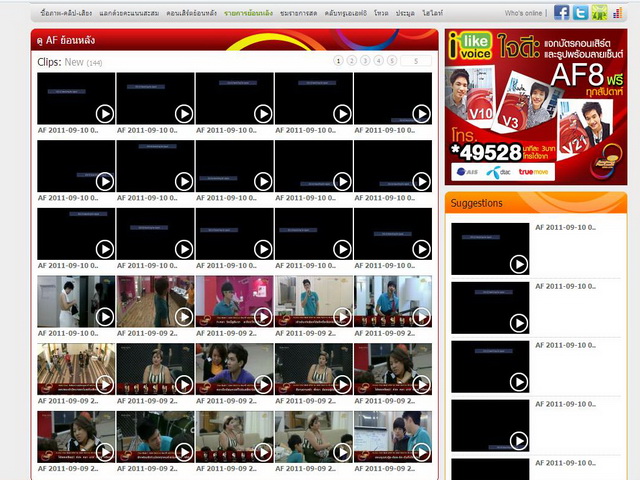Click play icon on first Suggestions video
640x480 pixels.
tap(519, 264)
